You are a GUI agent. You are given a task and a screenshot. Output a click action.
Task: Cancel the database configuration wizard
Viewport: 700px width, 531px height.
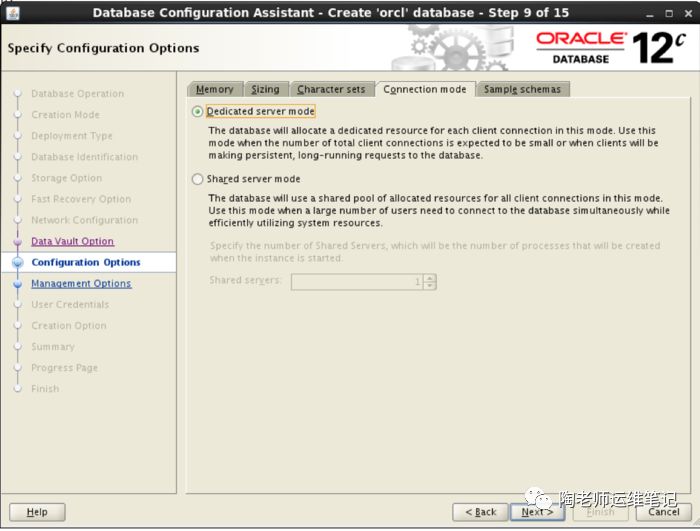663,511
